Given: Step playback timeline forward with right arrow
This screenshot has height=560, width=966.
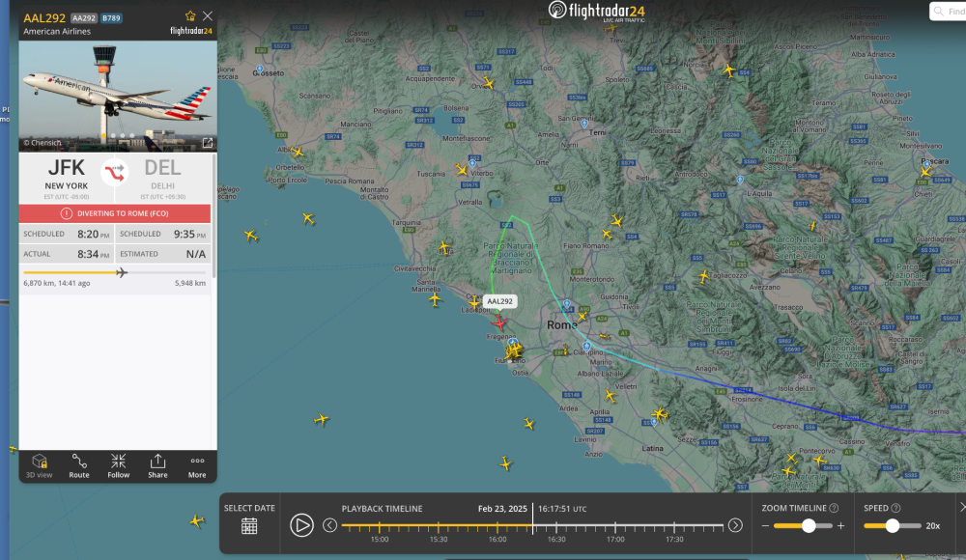Looking at the screenshot, I should [x=735, y=525].
